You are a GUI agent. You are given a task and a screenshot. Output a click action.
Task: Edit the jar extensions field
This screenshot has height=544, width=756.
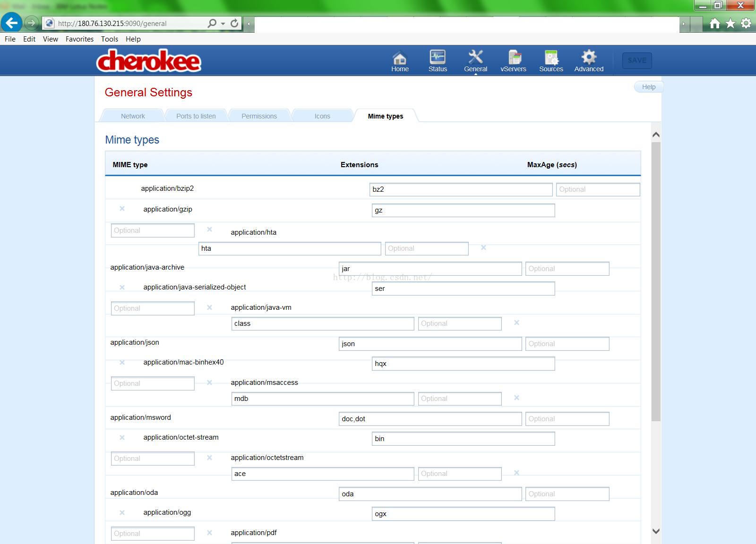(x=430, y=269)
